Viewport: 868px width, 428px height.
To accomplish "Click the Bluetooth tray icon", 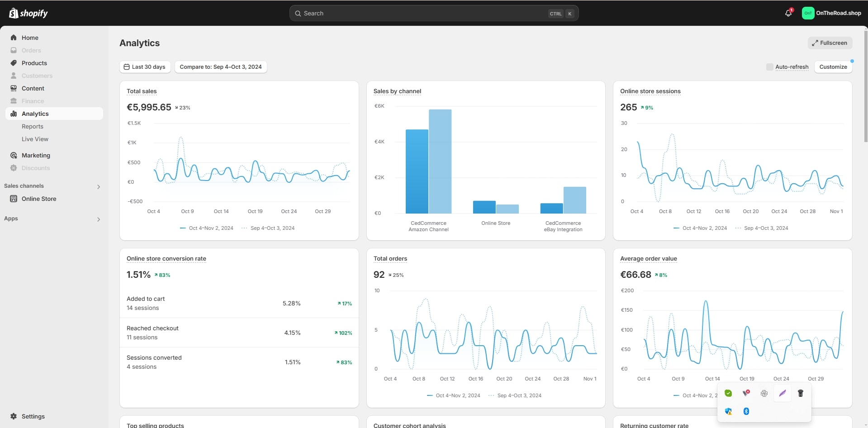I will (x=746, y=411).
